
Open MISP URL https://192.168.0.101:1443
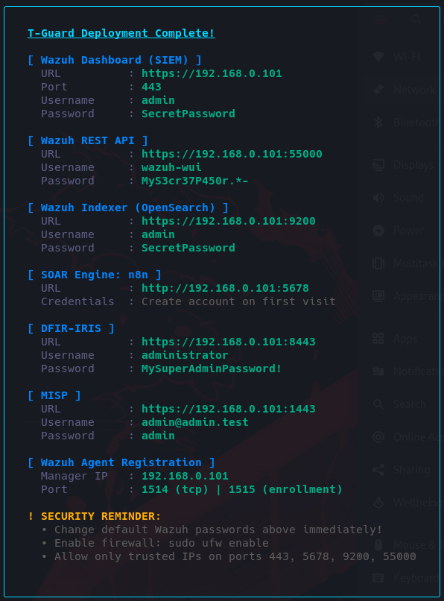pos(229,409)
